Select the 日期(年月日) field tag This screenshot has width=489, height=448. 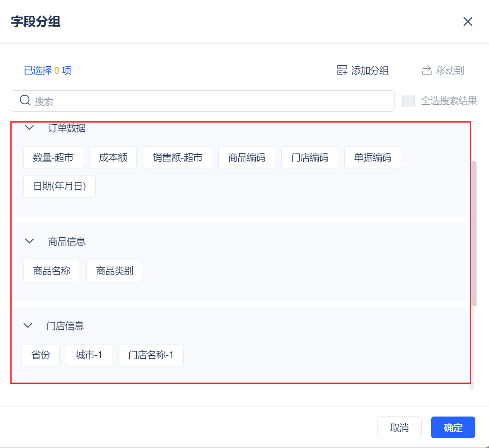(59, 186)
